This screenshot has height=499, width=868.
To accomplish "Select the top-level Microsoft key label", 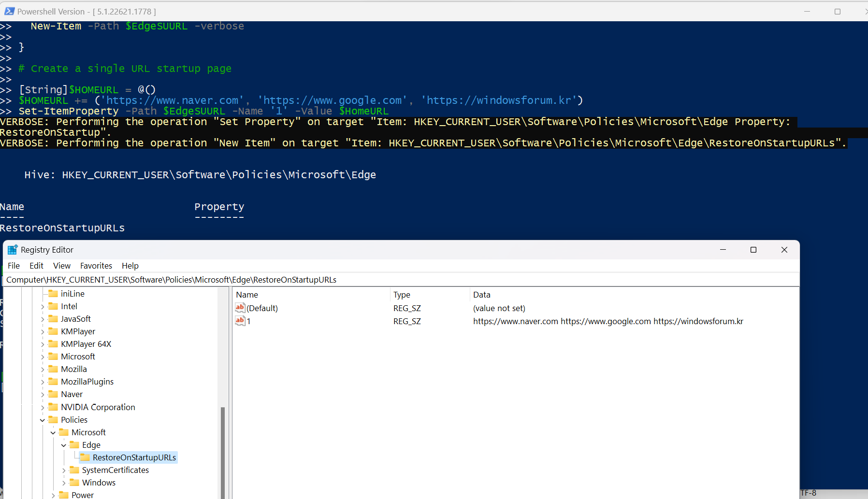I will pos(78,356).
